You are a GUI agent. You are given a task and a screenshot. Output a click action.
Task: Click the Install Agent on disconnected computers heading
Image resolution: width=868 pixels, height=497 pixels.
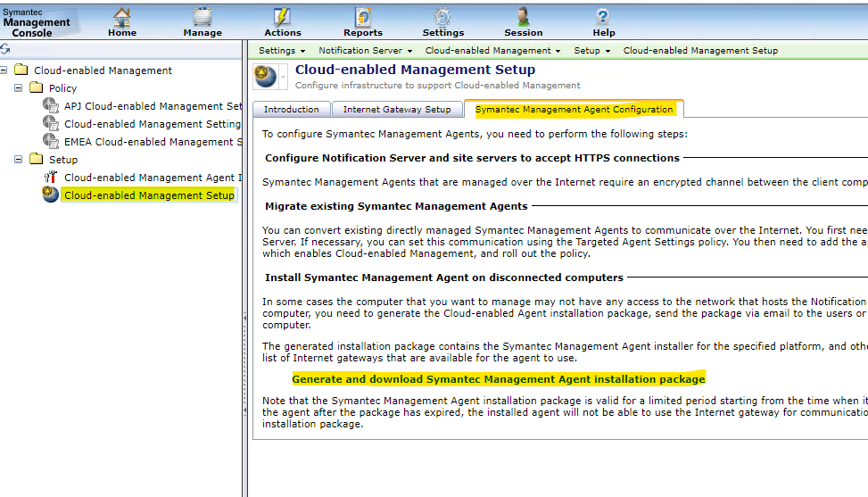coord(444,277)
